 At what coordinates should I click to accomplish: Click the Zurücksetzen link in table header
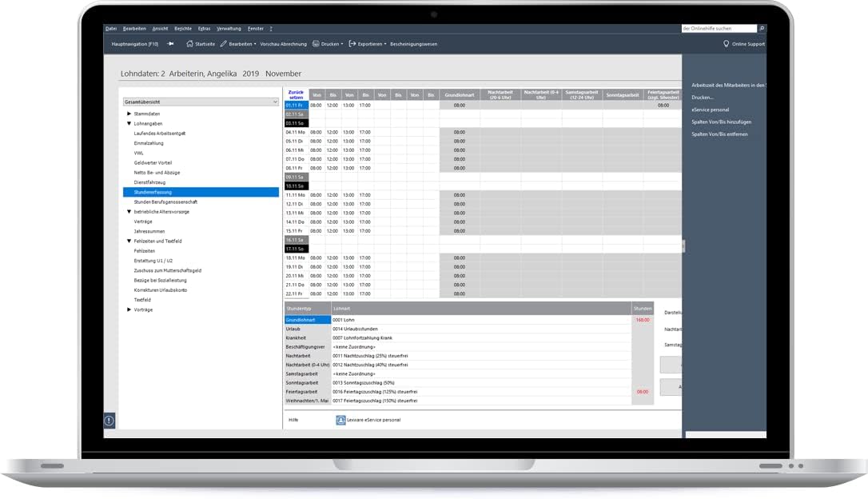click(x=297, y=94)
